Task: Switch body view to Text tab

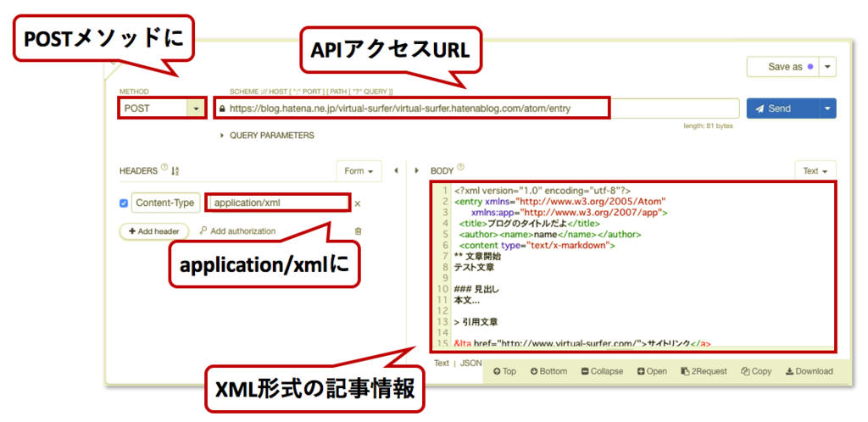Action: tap(441, 364)
